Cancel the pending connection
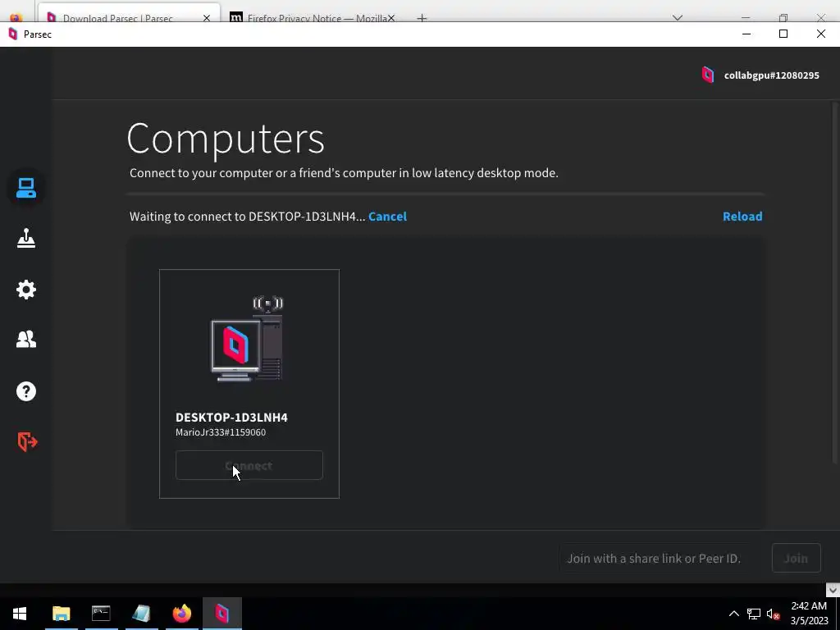Image resolution: width=840 pixels, height=630 pixels. click(x=387, y=217)
